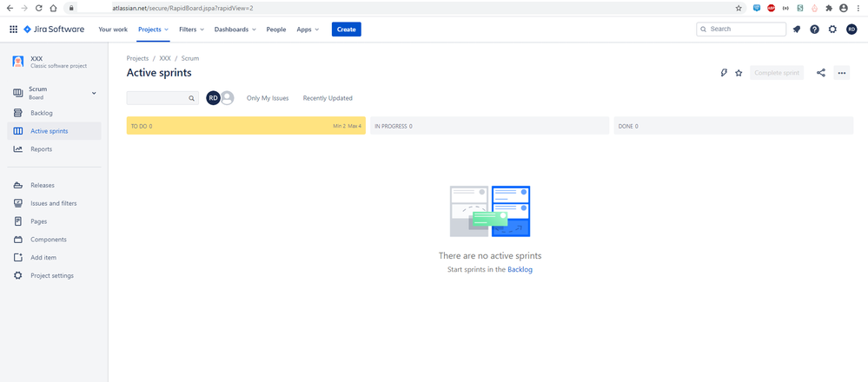Click in the board search input box

pyautogui.click(x=162, y=98)
